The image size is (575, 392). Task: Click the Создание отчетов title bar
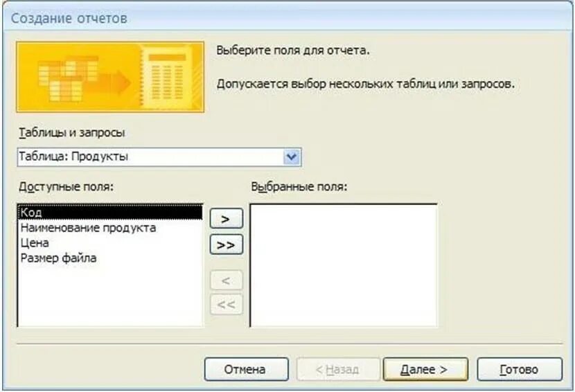(287, 18)
